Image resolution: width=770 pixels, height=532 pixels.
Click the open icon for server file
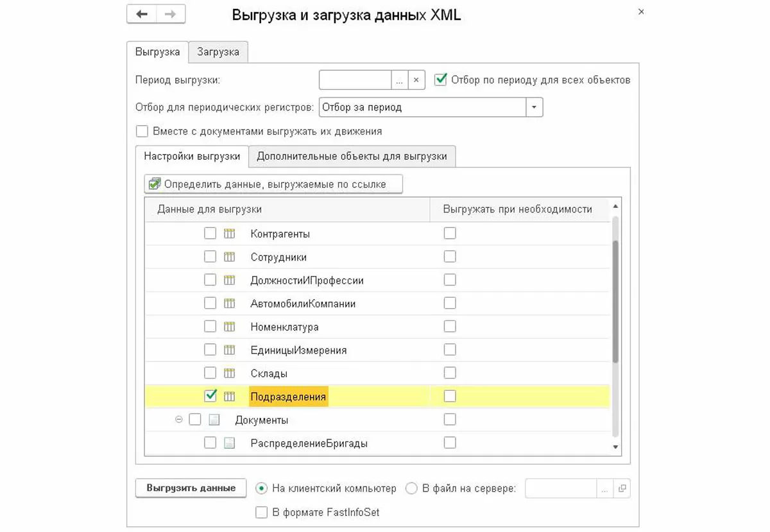click(622, 488)
